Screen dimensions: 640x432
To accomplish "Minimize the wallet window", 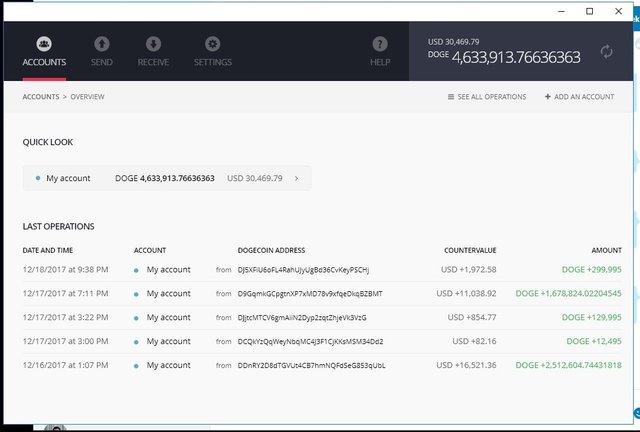I will [x=562, y=11].
